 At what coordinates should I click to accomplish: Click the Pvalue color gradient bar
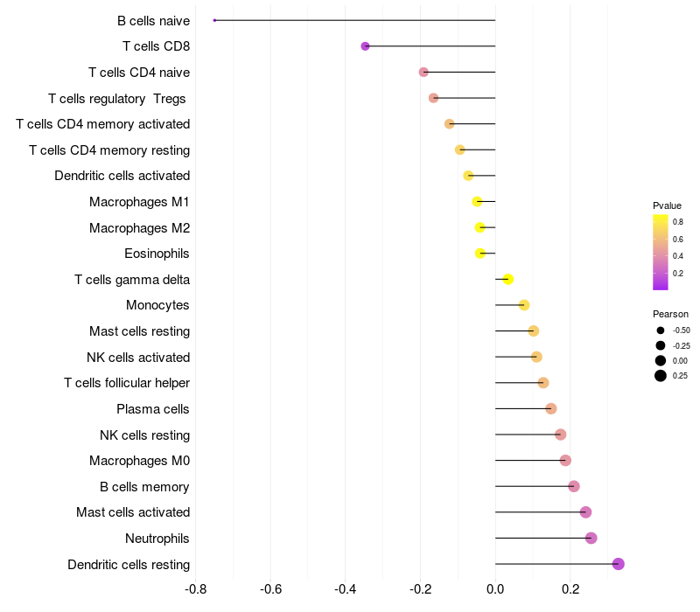click(x=661, y=252)
